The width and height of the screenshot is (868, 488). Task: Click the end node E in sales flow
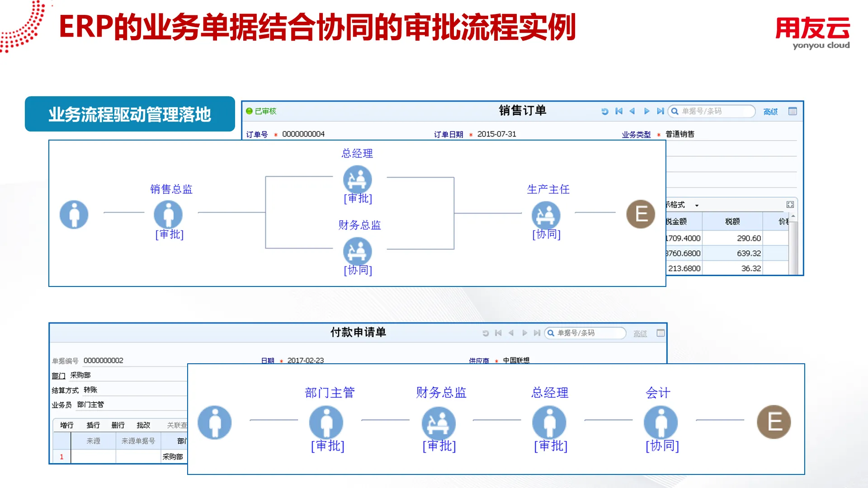(x=641, y=214)
